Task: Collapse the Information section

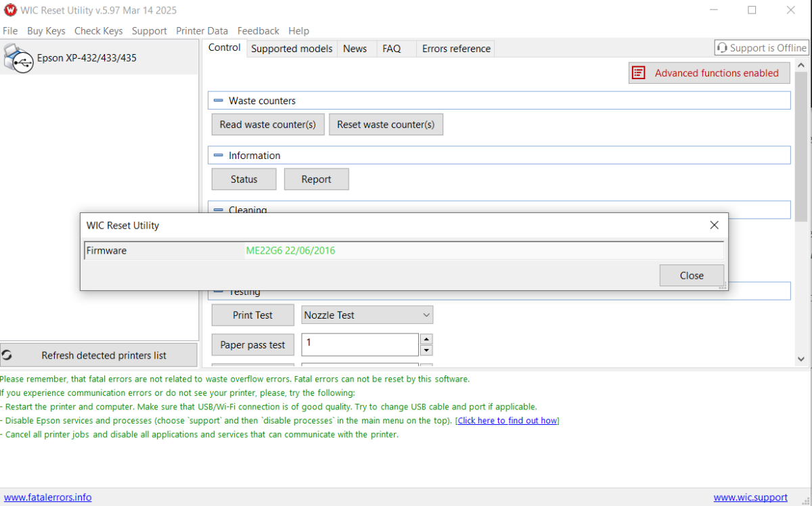Action: pyautogui.click(x=218, y=156)
